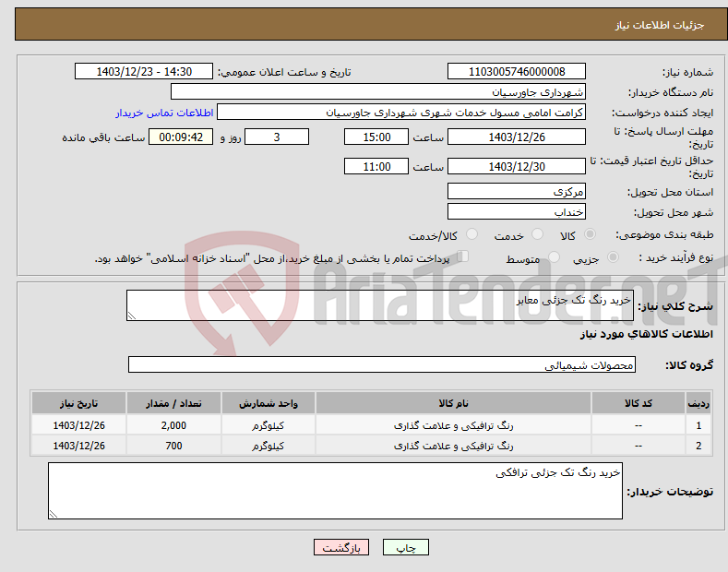Click the announcement date field 1403/12/23 - 14:30
The width and height of the screenshot is (728, 572).
click(x=144, y=72)
